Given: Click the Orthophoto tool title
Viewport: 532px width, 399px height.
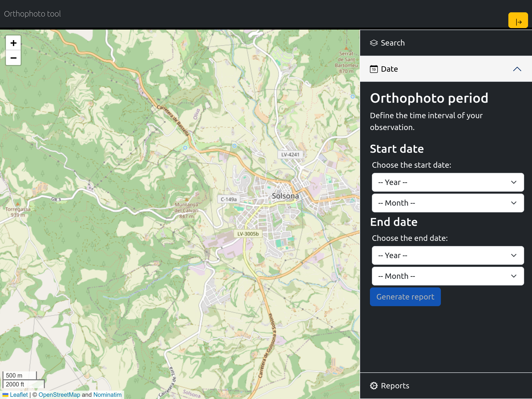Looking at the screenshot, I should 32,14.
